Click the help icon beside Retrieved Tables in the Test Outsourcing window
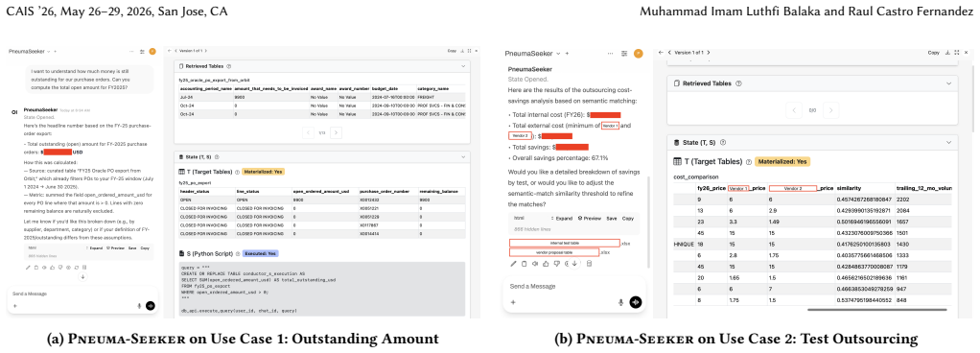Viewport: 980px width, 353px height. click(739, 83)
